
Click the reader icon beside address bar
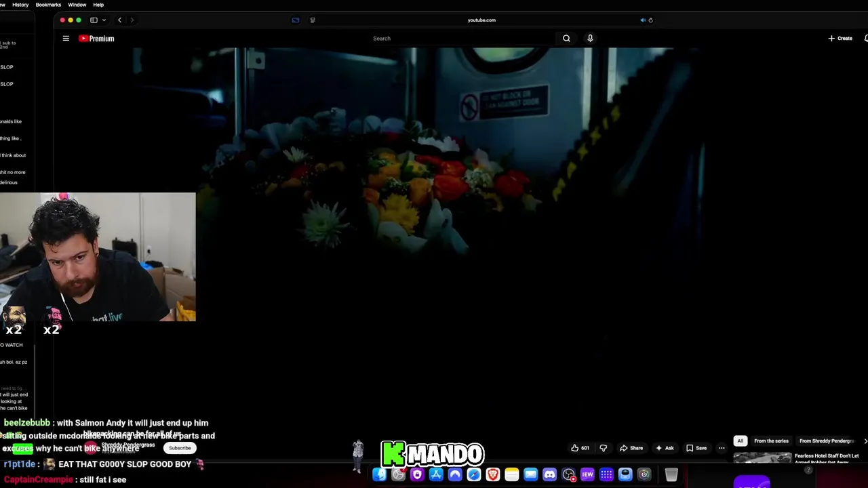click(313, 20)
